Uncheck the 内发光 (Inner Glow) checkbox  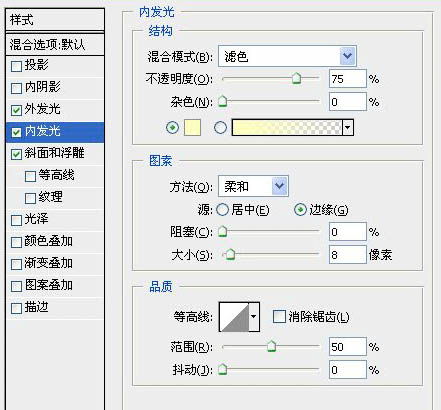pyautogui.click(x=16, y=132)
